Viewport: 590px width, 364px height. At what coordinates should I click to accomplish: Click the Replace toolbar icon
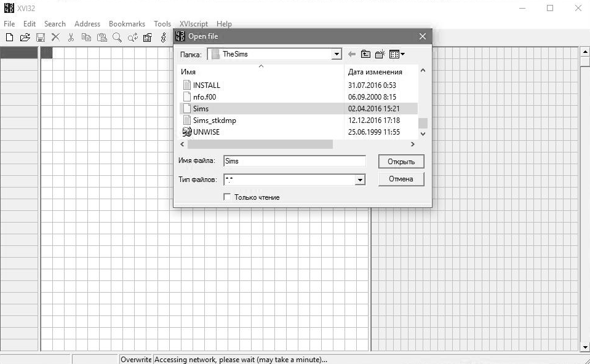[132, 38]
